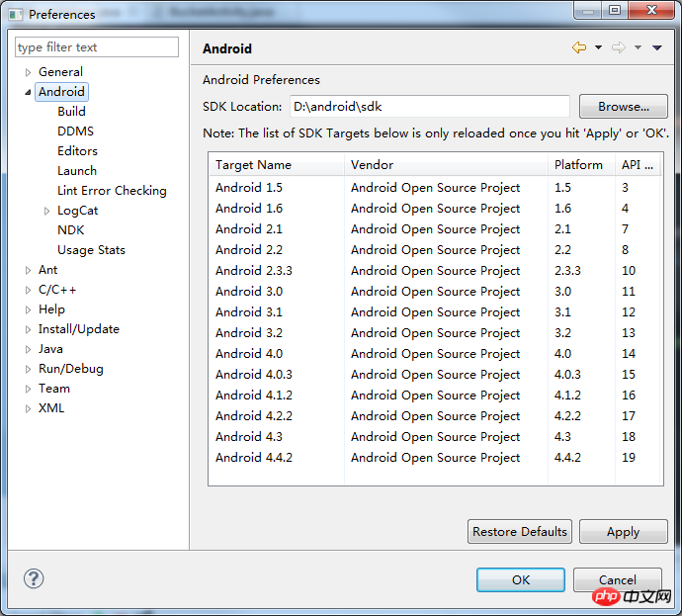Open Lint Error Checking preferences
The height and width of the screenshot is (616, 682).
tap(112, 191)
